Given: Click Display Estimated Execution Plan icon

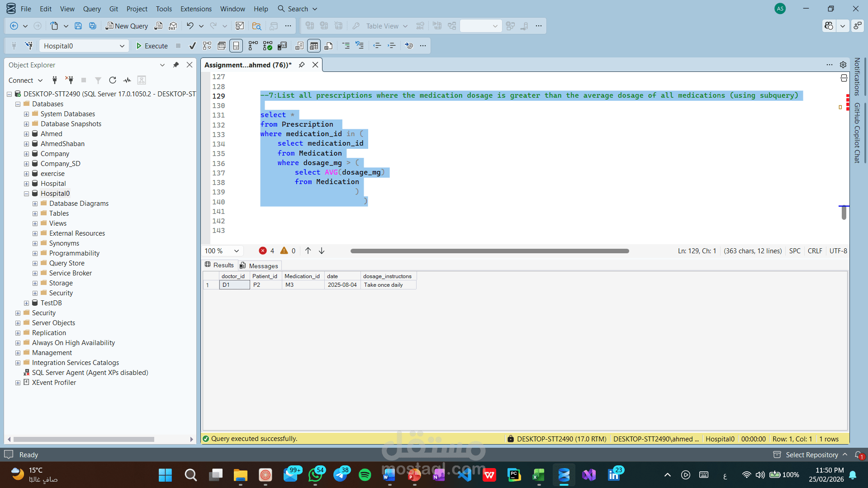Looking at the screenshot, I should [x=207, y=46].
